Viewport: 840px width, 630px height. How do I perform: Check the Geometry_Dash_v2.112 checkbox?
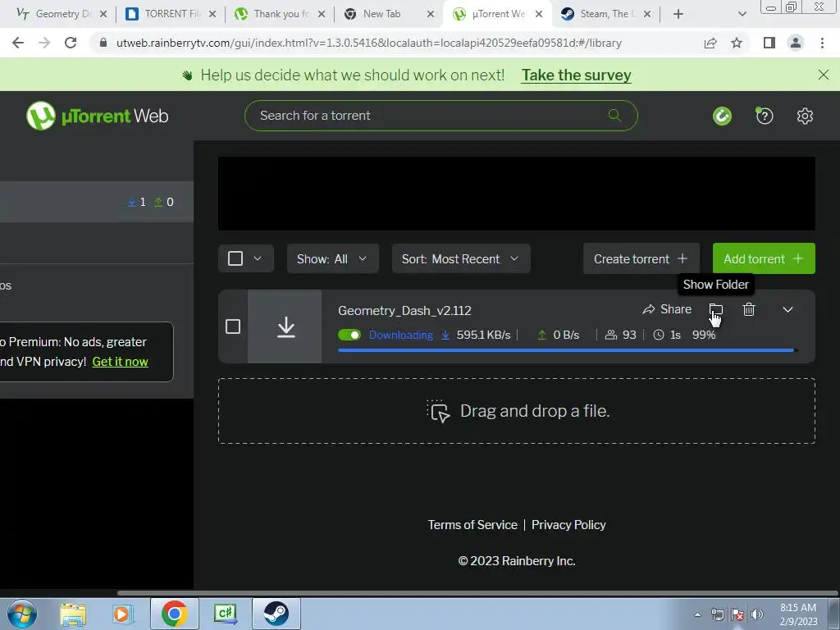point(233,326)
